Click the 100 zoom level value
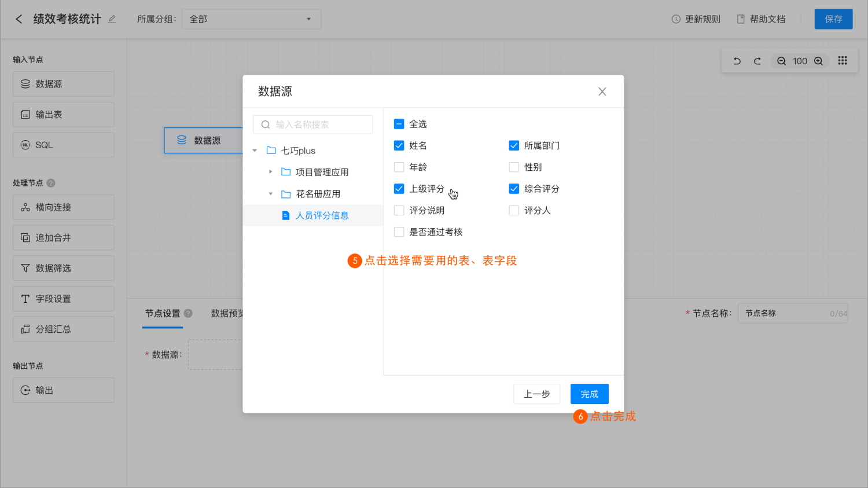868x488 pixels. pyautogui.click(x=800, y=61)
